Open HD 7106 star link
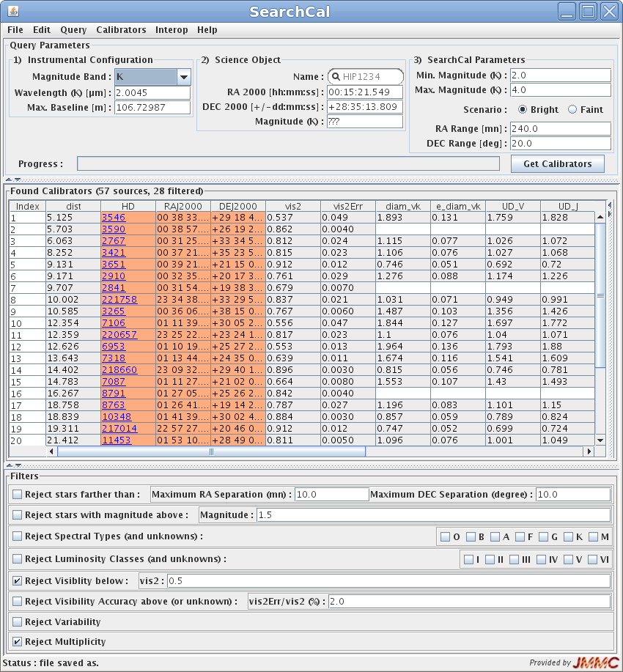 tap(114, 323)
